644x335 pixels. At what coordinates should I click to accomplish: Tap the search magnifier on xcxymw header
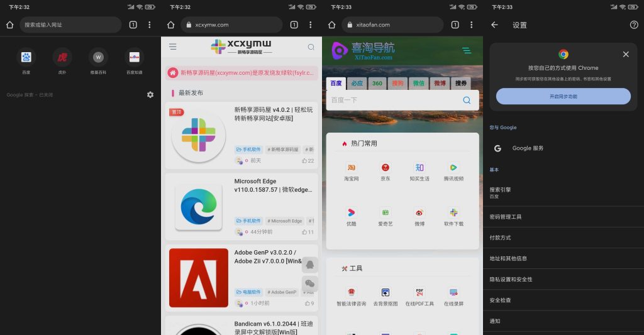pyautogui.click(x=311, y=47)
